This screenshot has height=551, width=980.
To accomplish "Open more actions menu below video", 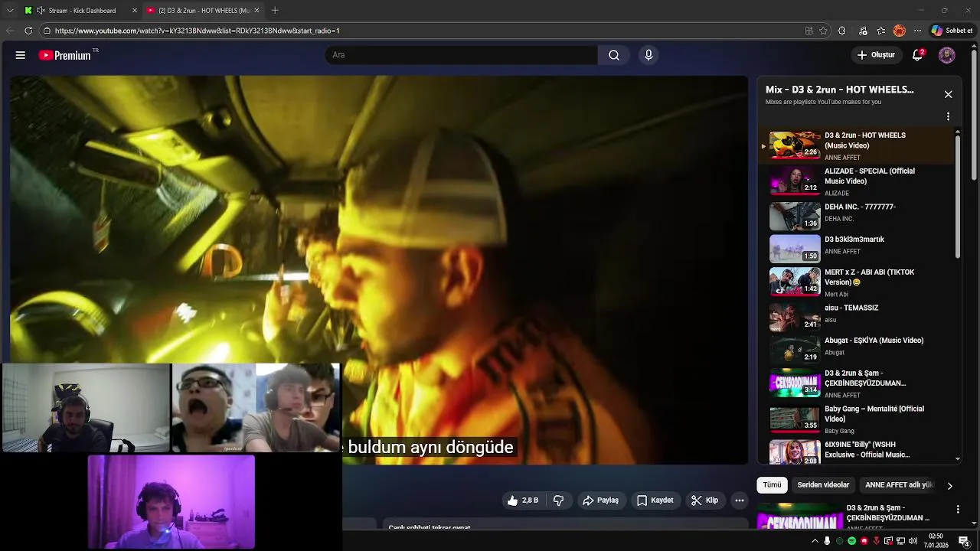I will point(739,500).
